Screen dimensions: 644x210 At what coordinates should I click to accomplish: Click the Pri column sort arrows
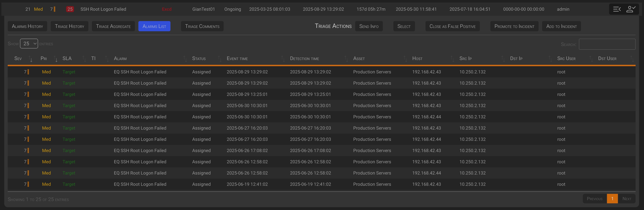point(56,59)
